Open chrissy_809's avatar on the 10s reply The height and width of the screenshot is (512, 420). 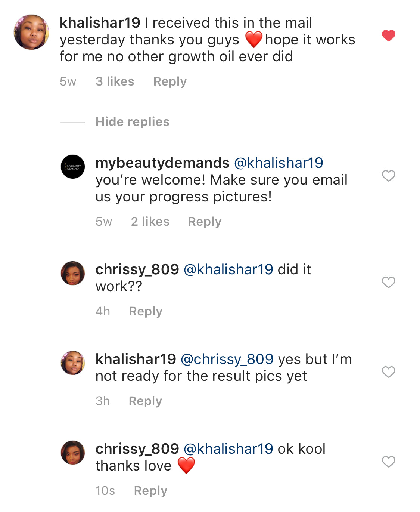click(x=73, y=453)
